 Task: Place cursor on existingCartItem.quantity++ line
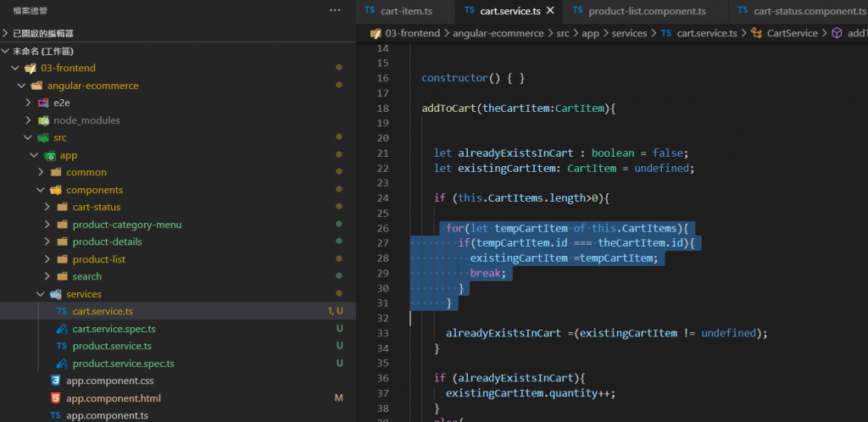coord(531,392)
